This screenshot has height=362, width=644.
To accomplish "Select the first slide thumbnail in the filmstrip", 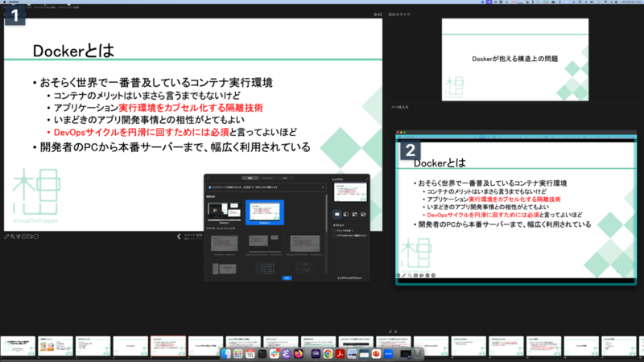I will 18,346.
